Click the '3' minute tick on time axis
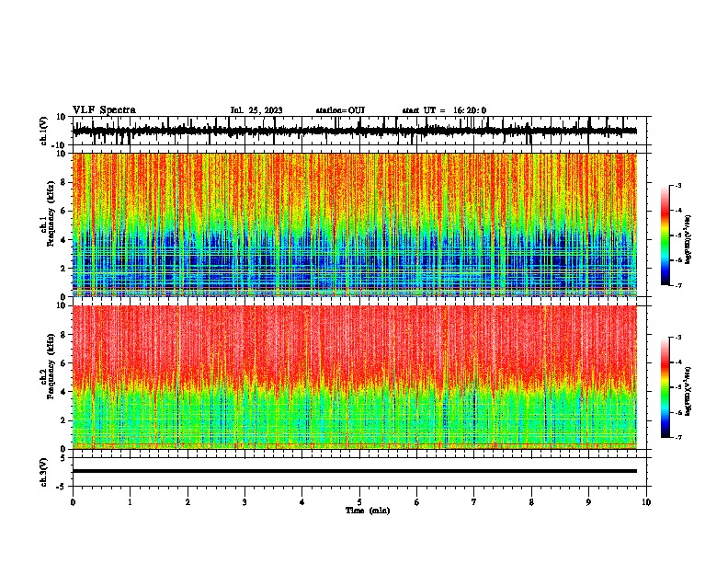 point(245,502)
